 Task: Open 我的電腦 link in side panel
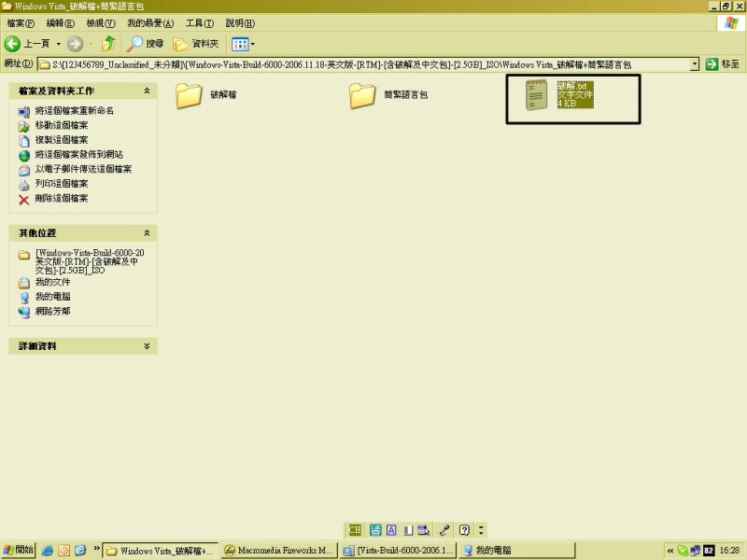coord(52,297)
